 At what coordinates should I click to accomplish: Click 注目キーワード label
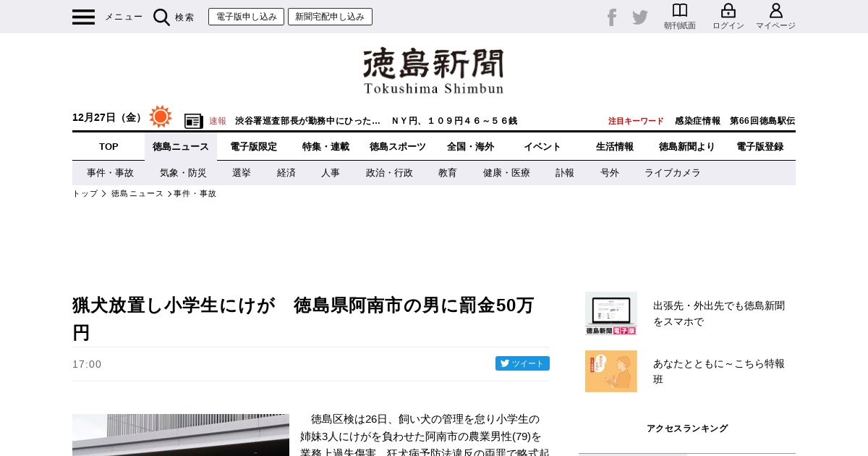(636, 121)
